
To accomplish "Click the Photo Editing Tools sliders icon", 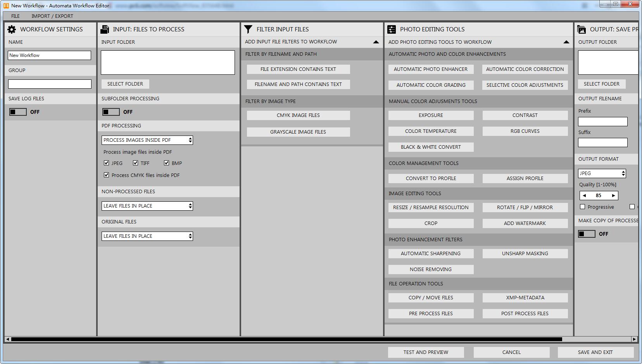I will (392, 29).
